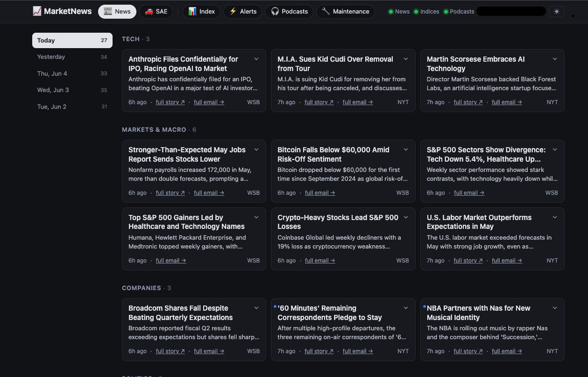Open full email for S&P 500 Sectors article

(469, 193)
